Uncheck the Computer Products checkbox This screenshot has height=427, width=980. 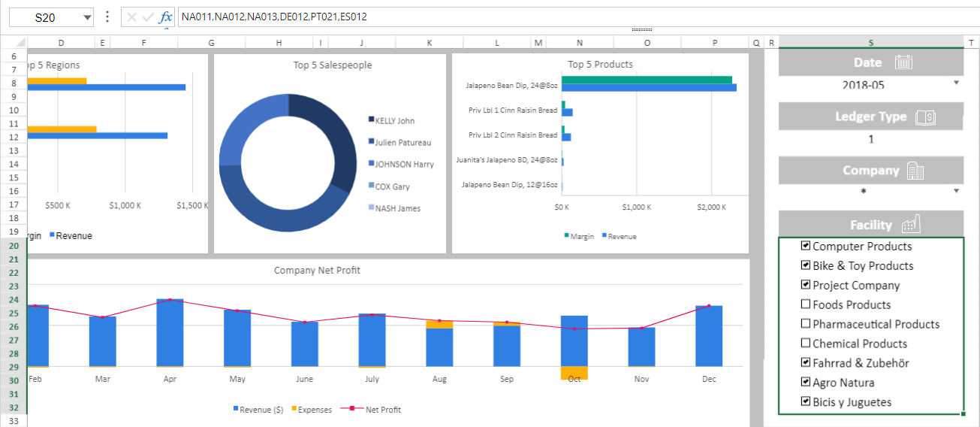[806, 246]
